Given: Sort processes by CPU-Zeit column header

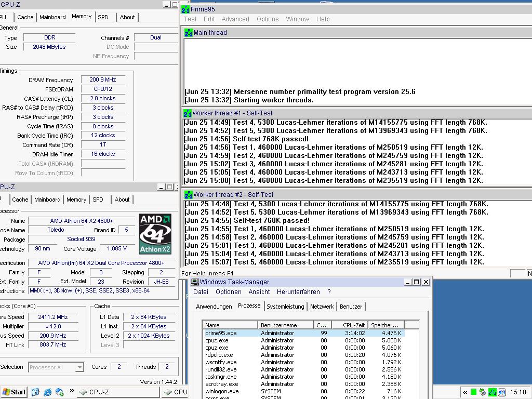Looking at the screenshot, I should [350, 325].
